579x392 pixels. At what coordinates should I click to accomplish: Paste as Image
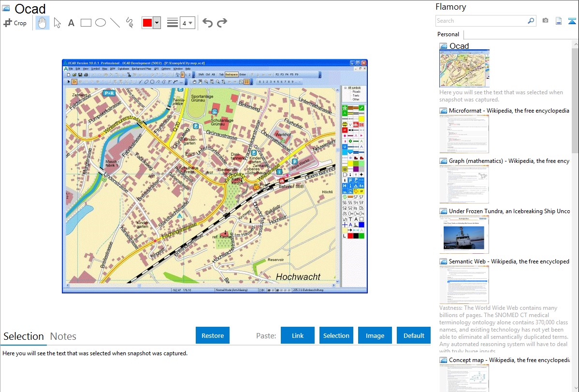pos(375,335)
